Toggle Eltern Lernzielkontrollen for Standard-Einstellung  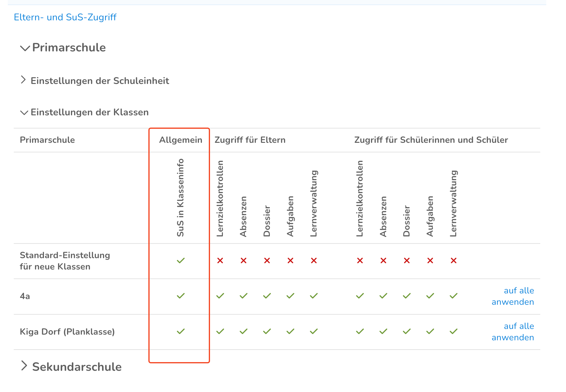pyautogui.click(x=220, y=261)
